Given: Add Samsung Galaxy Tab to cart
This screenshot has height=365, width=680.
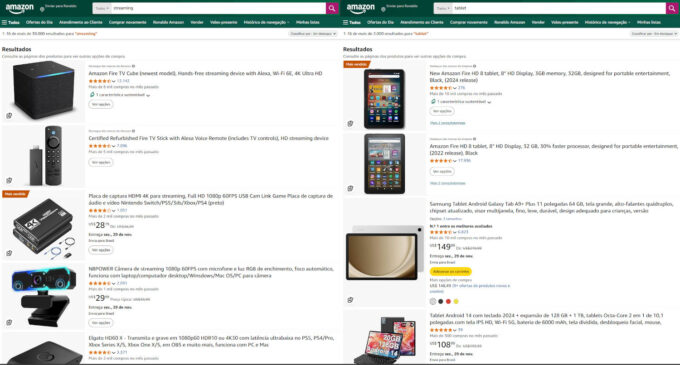Looking at the screenshot, I should point(451,272).
